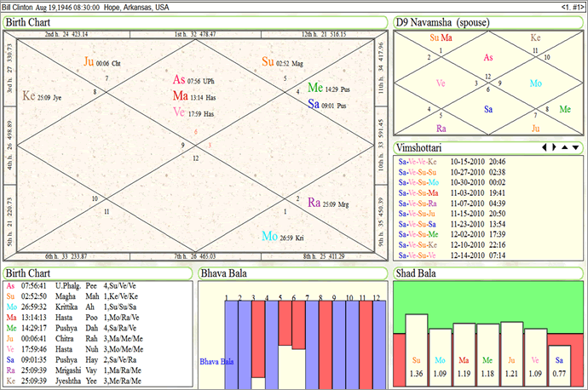Open the Vimshottari panel title
Screen dimensions: 588x390
422,148
